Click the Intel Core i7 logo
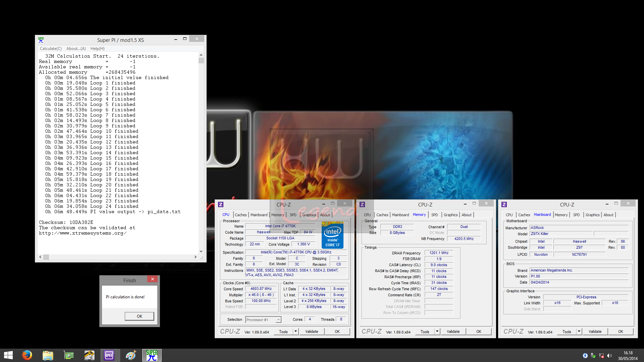Image resolution: width=644 pixels, height=362 pixels. [x=332, y=235]
